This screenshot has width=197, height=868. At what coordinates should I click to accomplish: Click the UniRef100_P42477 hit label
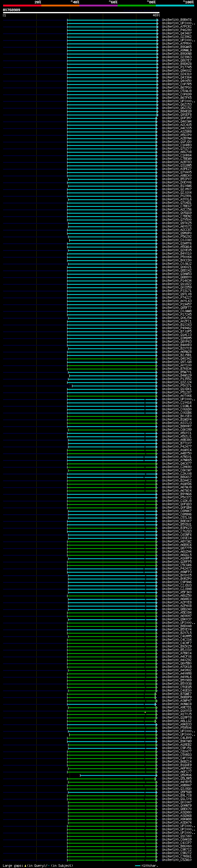pos(177,446)
